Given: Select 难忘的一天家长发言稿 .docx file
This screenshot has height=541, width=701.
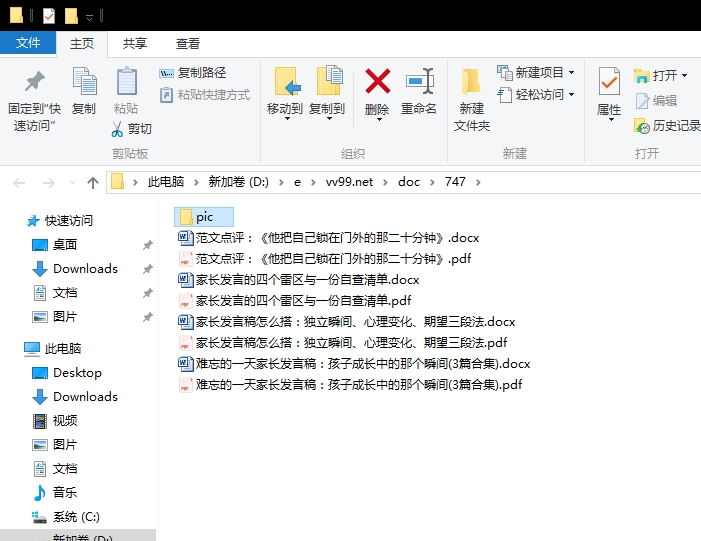Looking at the screenshot, I should pos(354,363).
